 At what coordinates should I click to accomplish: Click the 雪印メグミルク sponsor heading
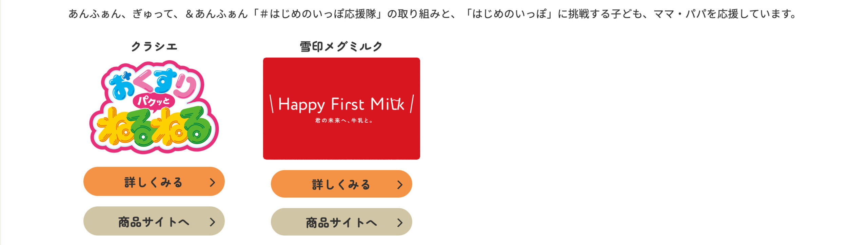click(341, 46)
